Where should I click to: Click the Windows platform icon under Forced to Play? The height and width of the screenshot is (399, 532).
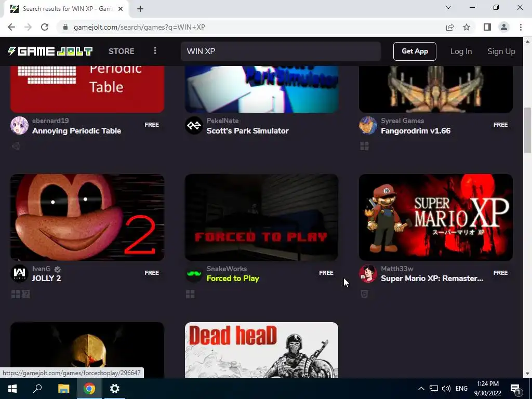(x=190, y=294)
